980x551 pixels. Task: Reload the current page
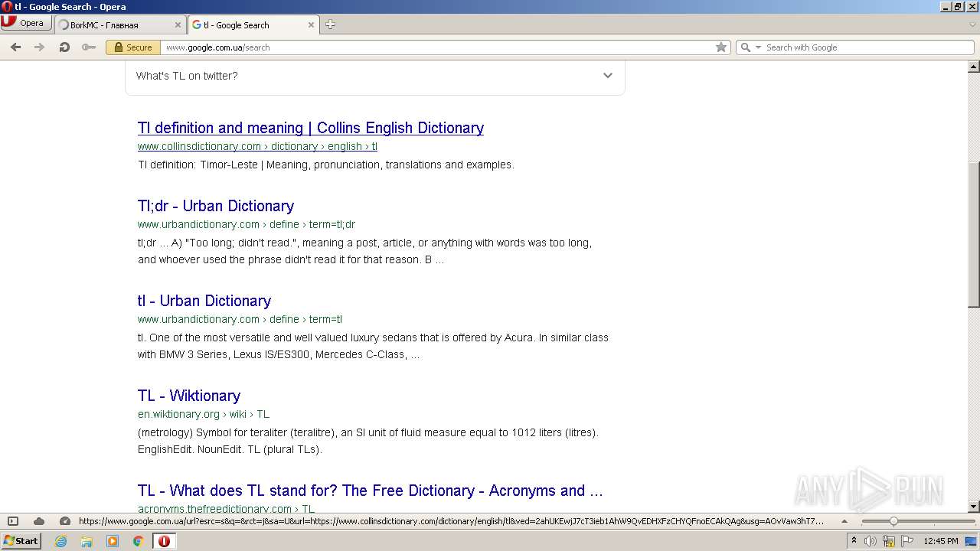click(64, 47)
